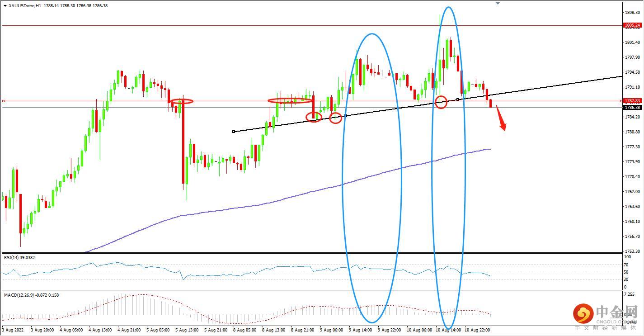This screenshot has width=644, height=336.
Task: Click price scale value 1756.70
Action: click(631, 237)
